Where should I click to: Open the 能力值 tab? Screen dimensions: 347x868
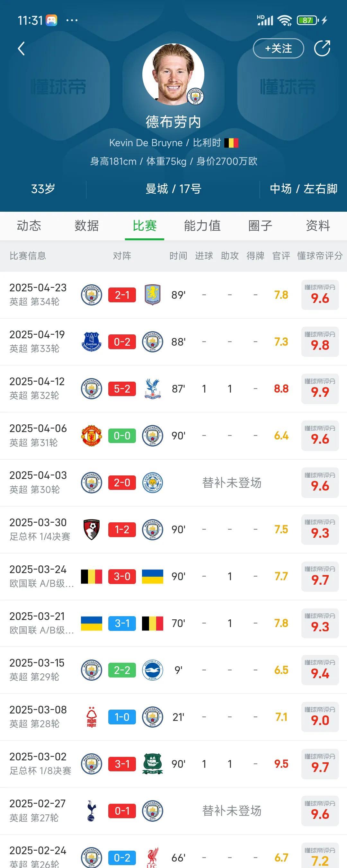(x=202, y=226)
